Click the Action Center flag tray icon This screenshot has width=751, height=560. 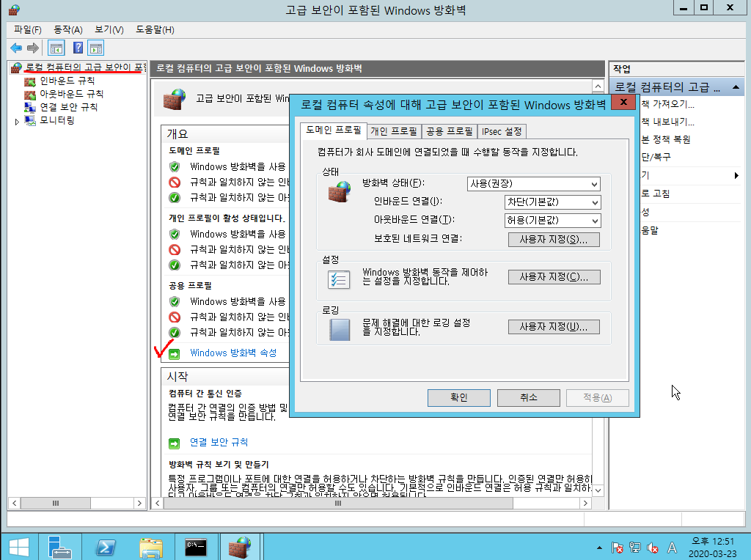(618, 547)
